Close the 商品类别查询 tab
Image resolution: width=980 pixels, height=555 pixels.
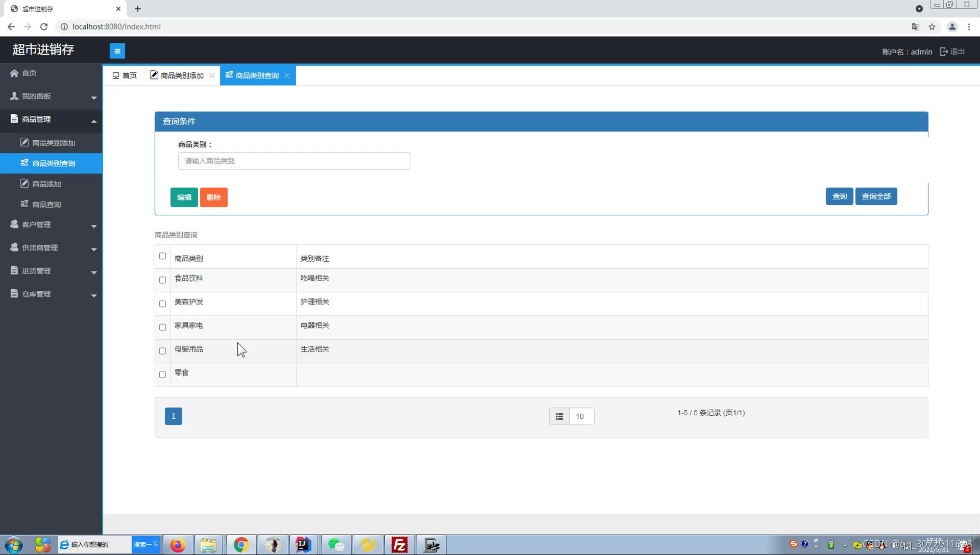(287, 75)
